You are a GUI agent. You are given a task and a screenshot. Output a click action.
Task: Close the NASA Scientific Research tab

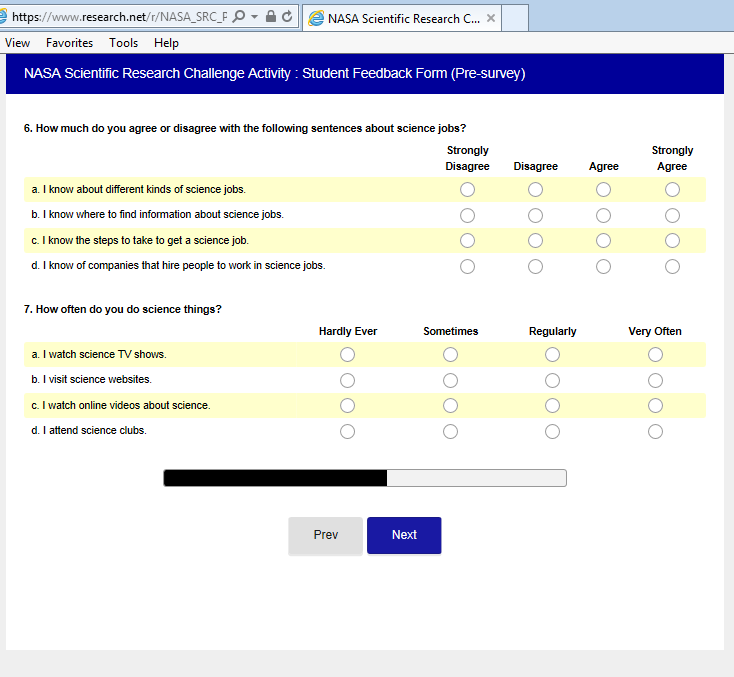(x=491, y=18)
